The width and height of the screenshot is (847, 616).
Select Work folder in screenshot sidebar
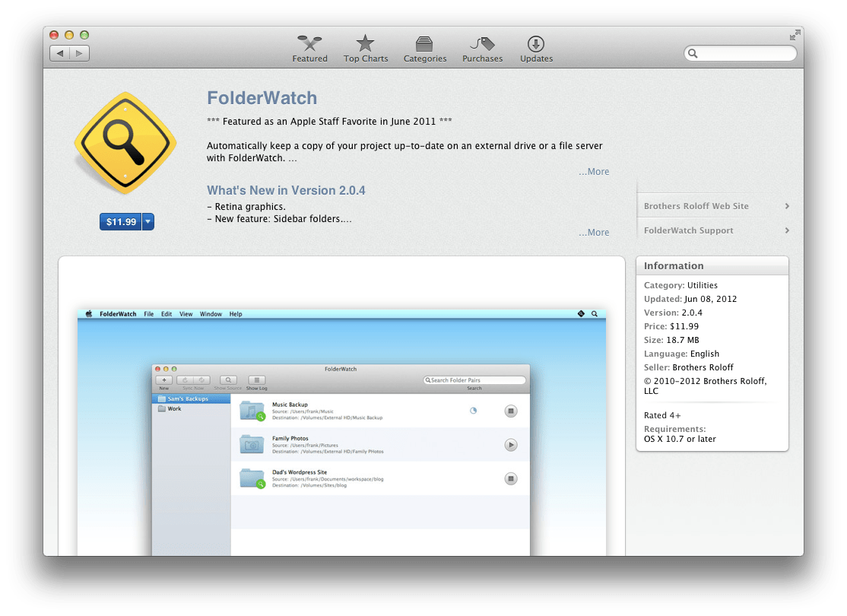coord(192,408)
